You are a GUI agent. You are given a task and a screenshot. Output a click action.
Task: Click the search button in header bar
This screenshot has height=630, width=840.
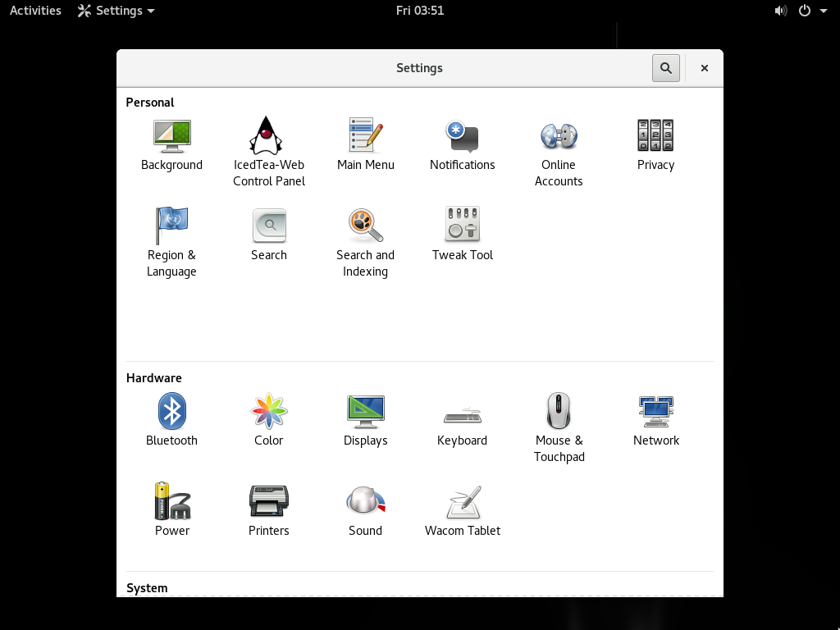pyautogui.click(x=666, y=68)
